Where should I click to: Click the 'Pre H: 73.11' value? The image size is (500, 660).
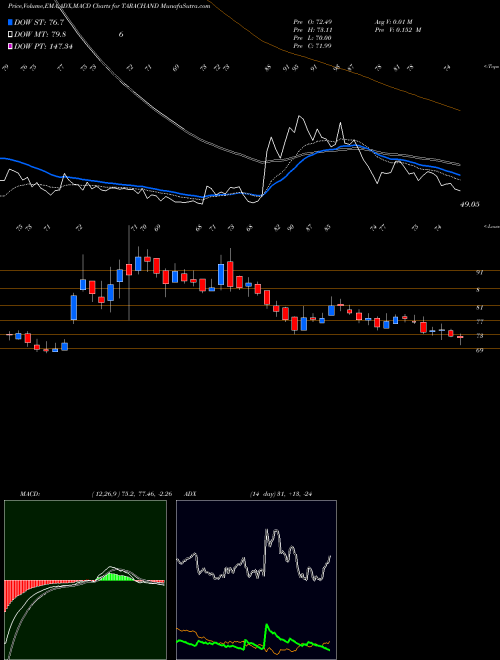click(x=313, y=29)
